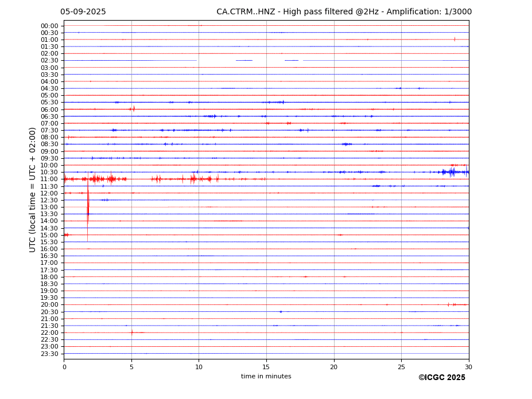Select the 21:30 time row label
The height and width of the screenshot is (399, 532).
click(49, 326)
